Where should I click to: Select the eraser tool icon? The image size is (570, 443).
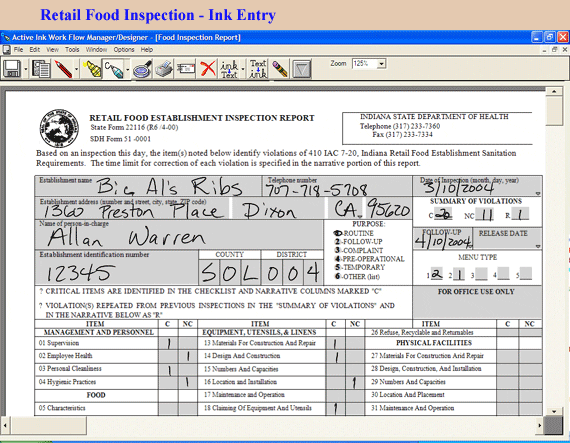(280, 69)
